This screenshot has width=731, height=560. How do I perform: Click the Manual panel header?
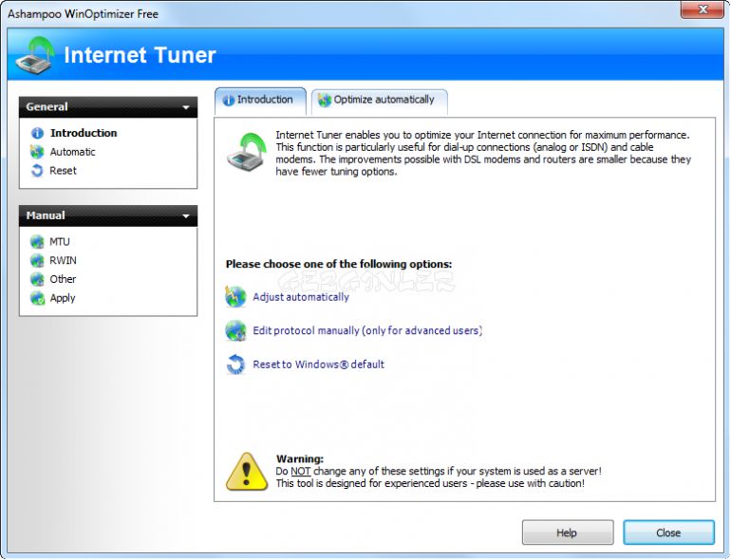(108, 215)
